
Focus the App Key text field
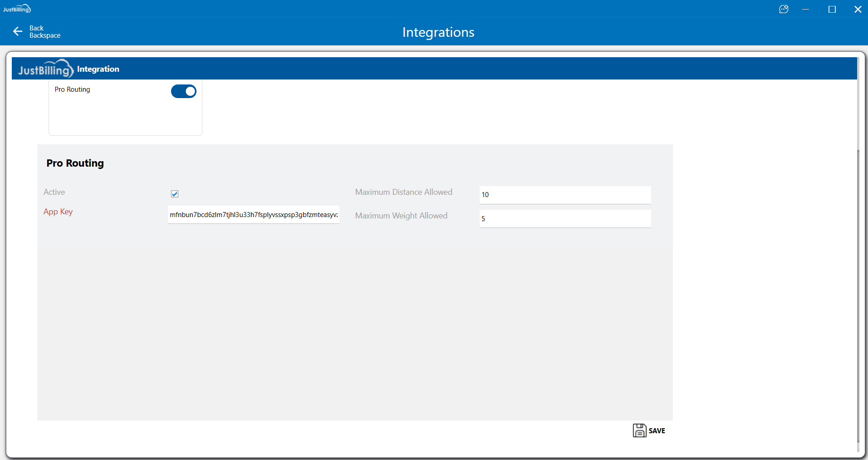click(x=253, y=215)
